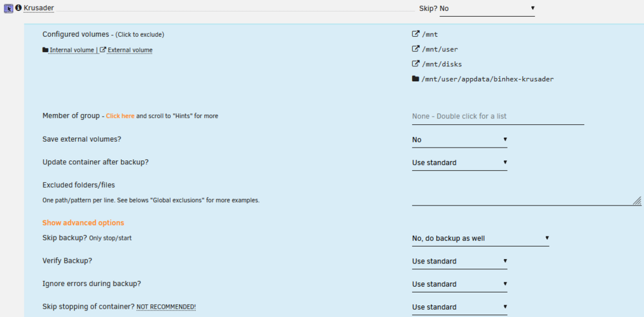Click the External volume legend text
644x317 pixels.
pyautogui.click(x=130, y=50)
